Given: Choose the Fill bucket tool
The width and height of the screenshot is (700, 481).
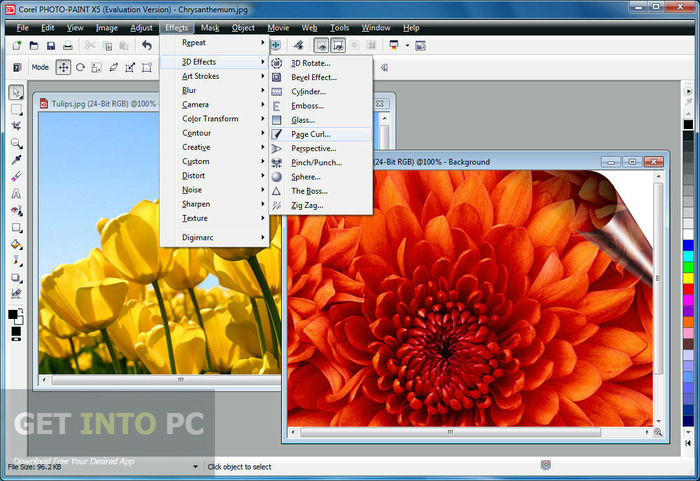Looking at the screenshot, I should coord(16,243).
